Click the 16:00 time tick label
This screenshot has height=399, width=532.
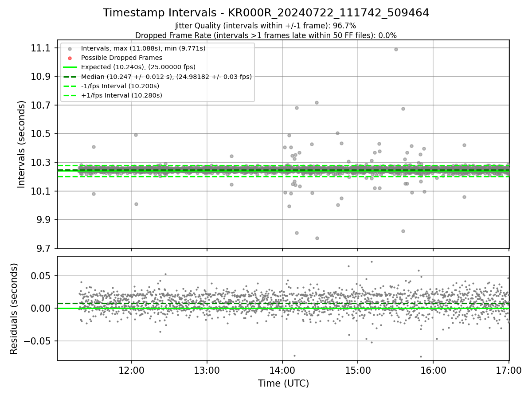[433, 370]
